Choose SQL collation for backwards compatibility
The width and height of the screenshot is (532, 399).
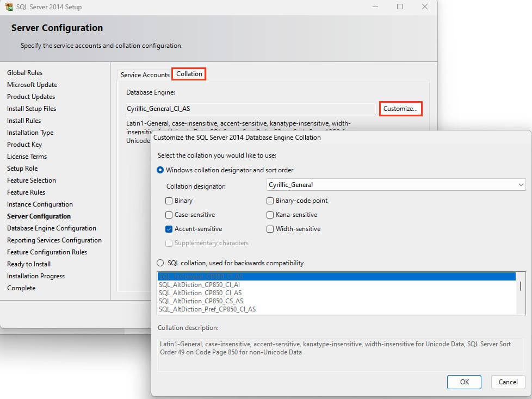point(160,263)
